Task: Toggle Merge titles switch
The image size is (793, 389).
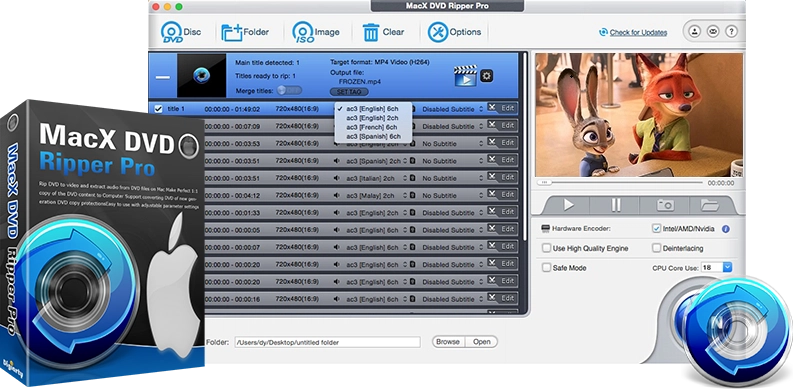Action: [289, 90]
